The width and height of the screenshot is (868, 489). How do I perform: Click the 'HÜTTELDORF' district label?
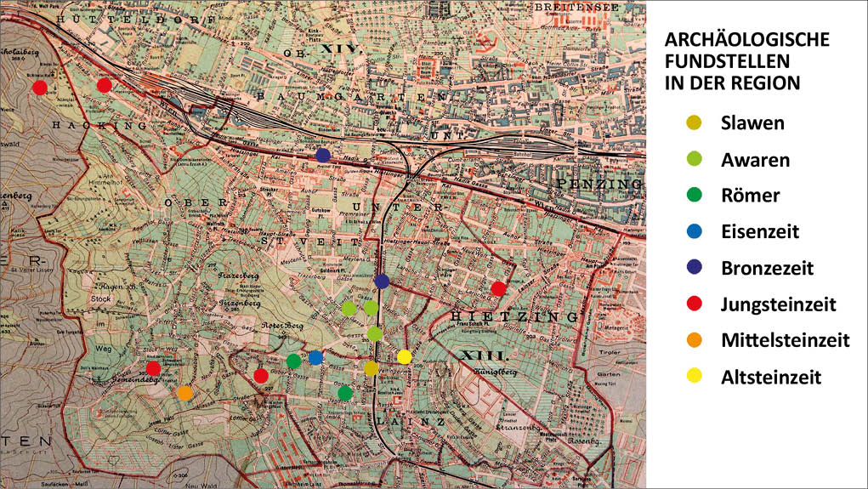pyautogui.click(x=136, y=20)
